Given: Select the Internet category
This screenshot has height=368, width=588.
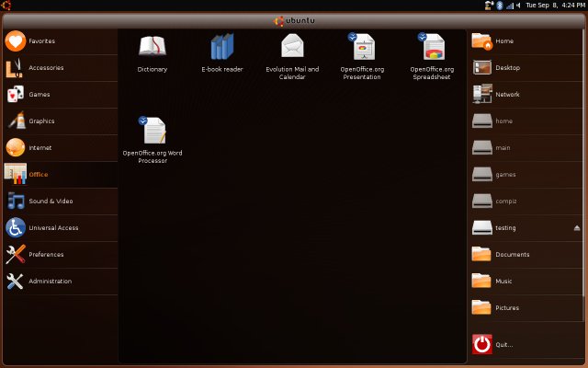Looking at the screenshot, I should (x=40, y=147).
